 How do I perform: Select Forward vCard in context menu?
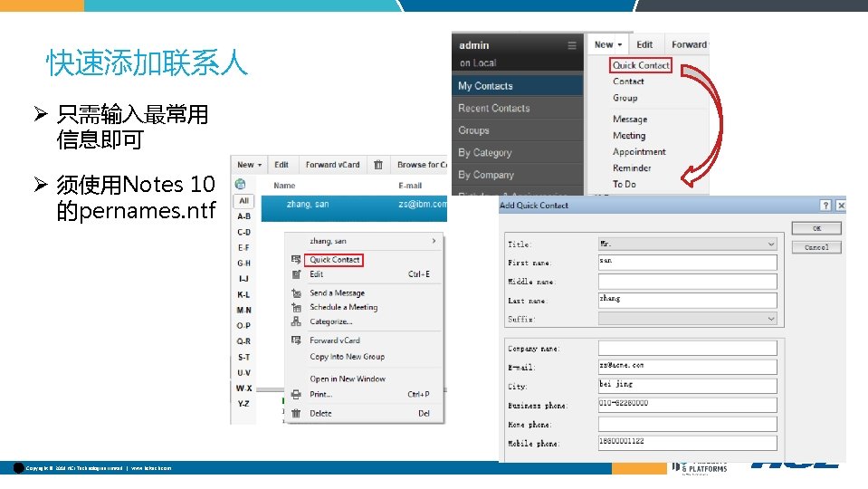[x=334, y=340]
